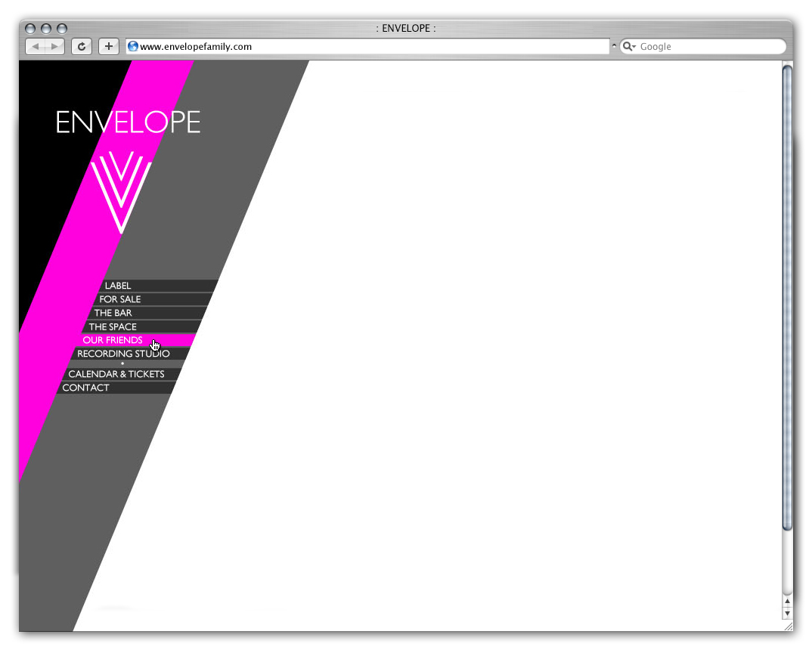This screenshot has width=812, height=659.
Task: Click inside the Google search field
Action: click(x=707, y=47)
